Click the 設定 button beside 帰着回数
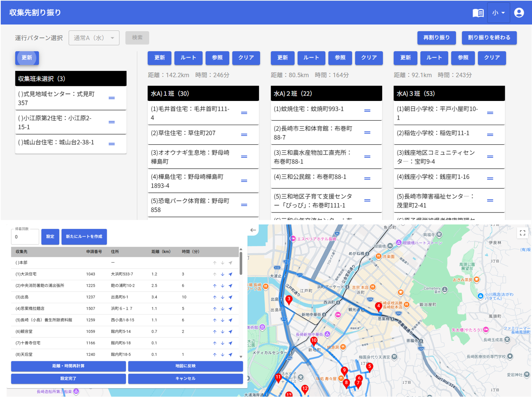Screen dimensions: 532x397 click(50, 237)
